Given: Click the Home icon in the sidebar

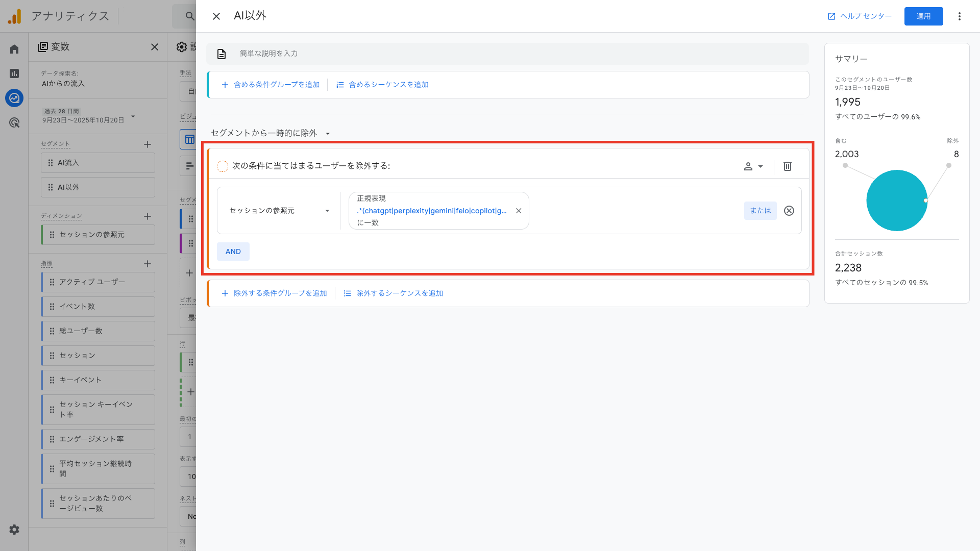Looking at the screenshot, I should (x=14, y=48).
